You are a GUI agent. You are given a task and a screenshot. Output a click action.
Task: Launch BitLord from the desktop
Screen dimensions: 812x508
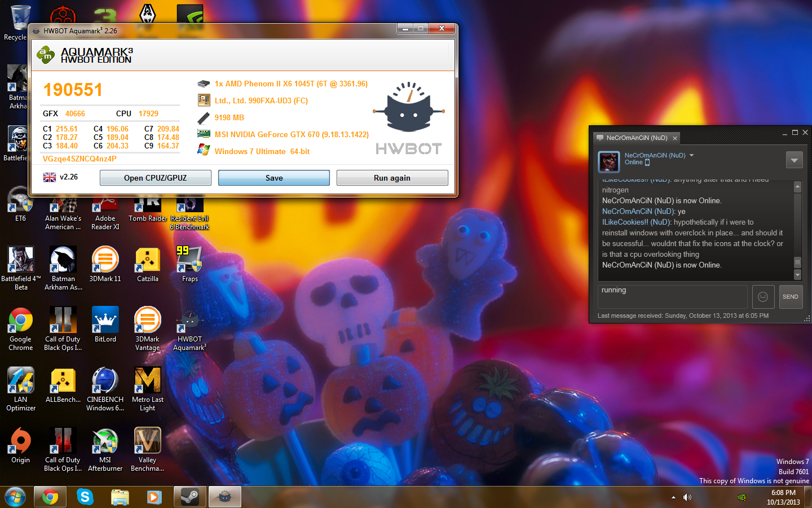click(x=105, y=325)
